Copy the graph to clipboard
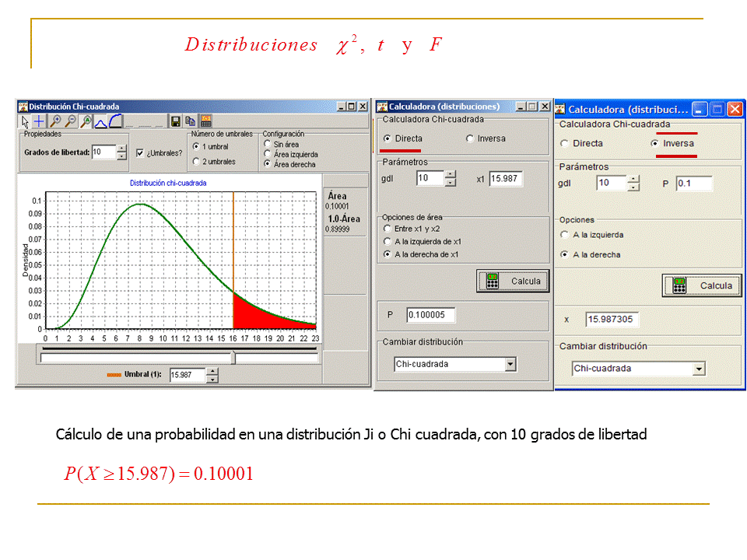 click(191, 121)
